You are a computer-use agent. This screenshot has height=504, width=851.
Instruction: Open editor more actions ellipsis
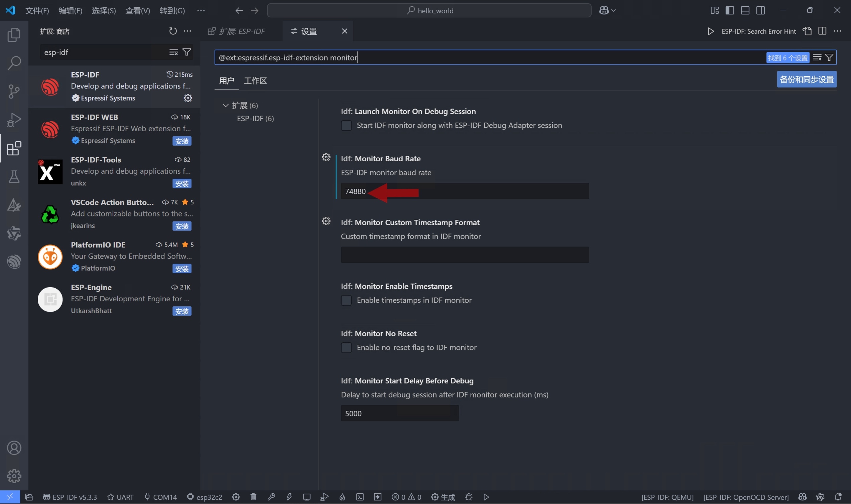(837, 31)
